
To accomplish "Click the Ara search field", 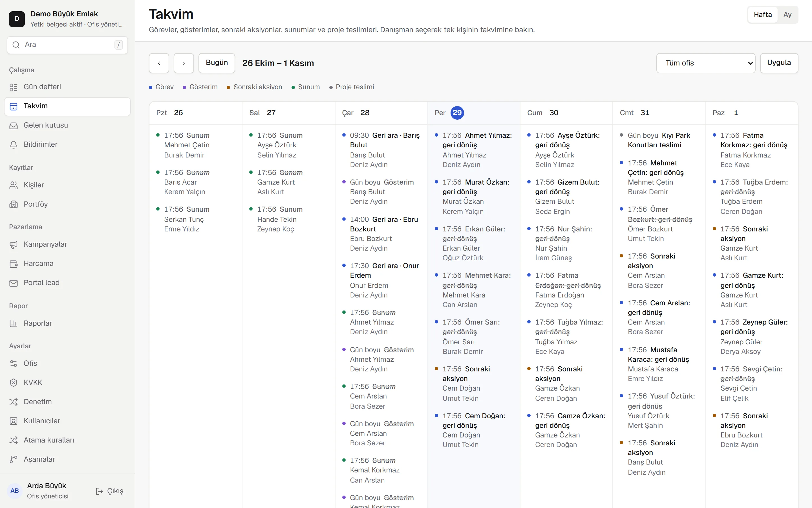I will point(67,45).
